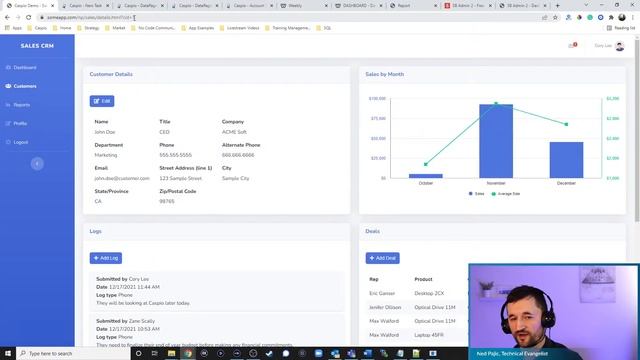Click the alternate phone 666.666.6666

pos(238,155)
